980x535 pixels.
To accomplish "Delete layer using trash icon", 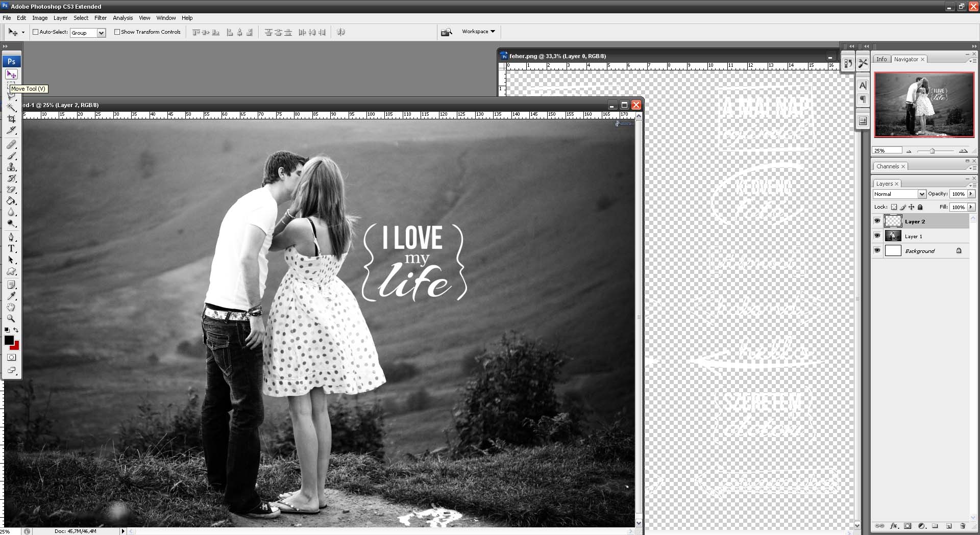I will pos(962,526).
